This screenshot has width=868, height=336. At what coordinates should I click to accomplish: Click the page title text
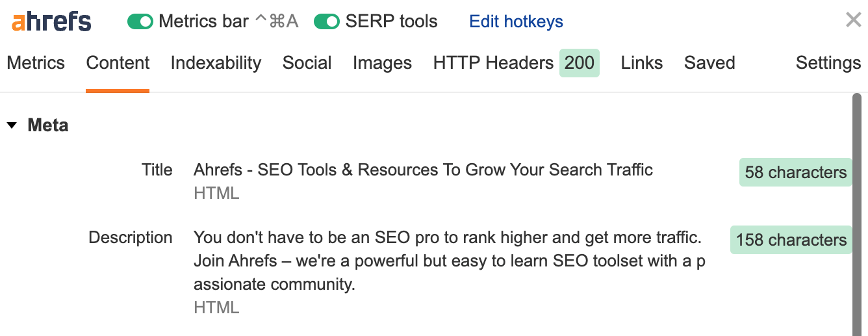[423, 170]
